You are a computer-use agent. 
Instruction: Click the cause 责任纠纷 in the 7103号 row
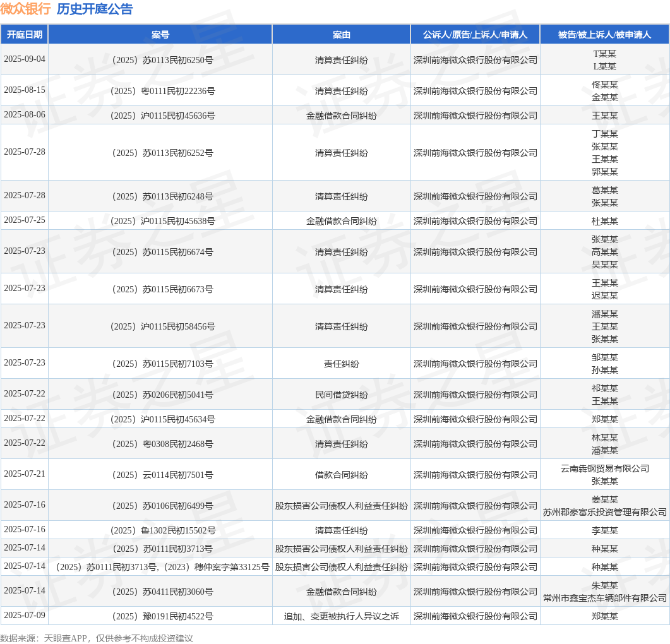tap(342, 364)
